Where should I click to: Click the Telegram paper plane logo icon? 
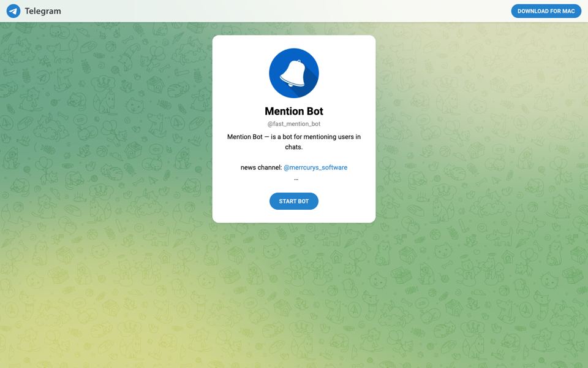point(13,11)
